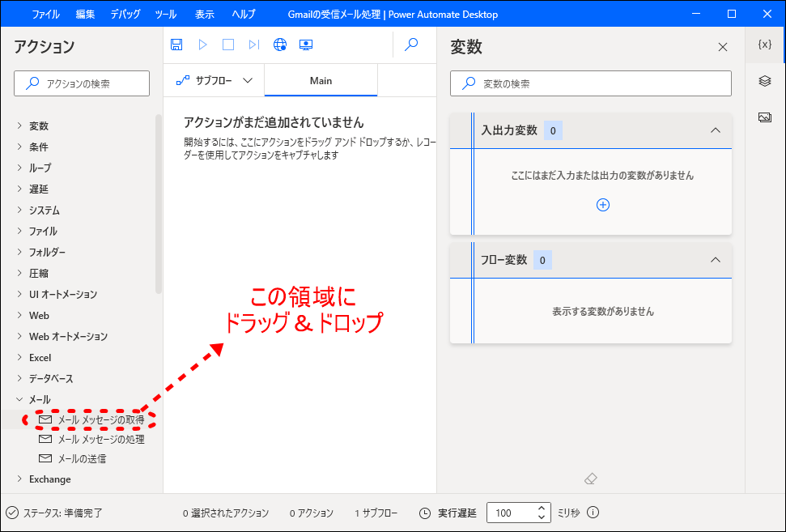
Task: Expand the Excel action group
Action: [19, 357]
